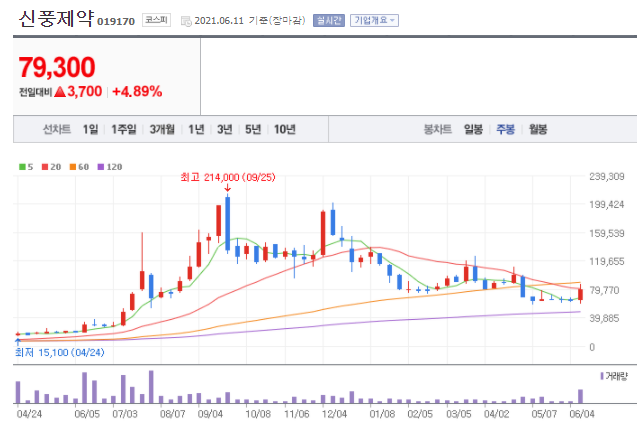This screenshot has width=637, height=433.
Task: Click the stock name 신풍제약
Action: (56, 18)
